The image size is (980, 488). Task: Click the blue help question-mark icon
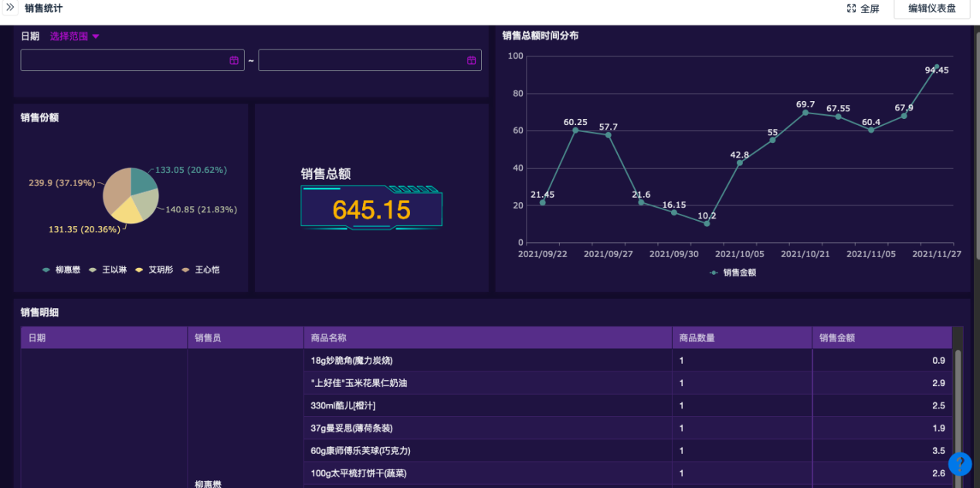tap(960, 463)
